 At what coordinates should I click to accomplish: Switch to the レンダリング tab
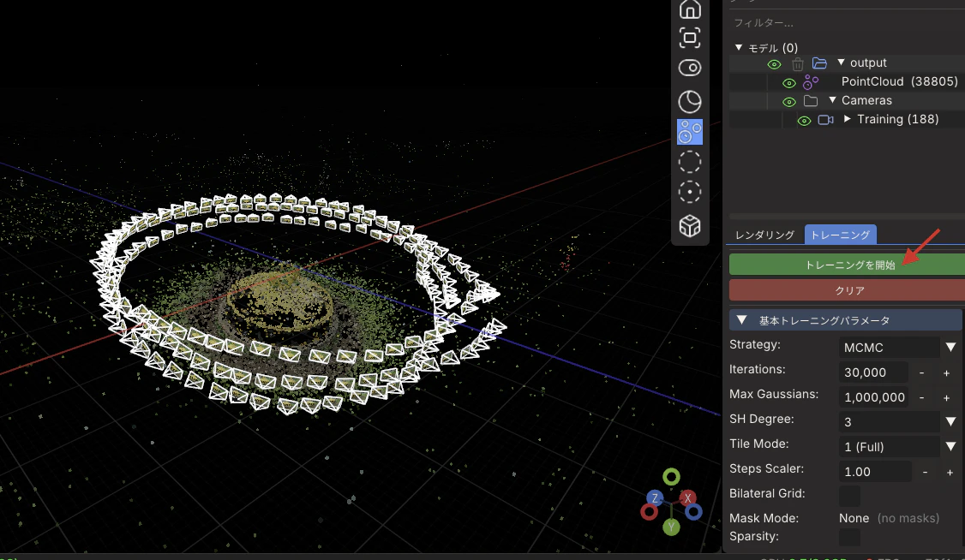(765, 235)
